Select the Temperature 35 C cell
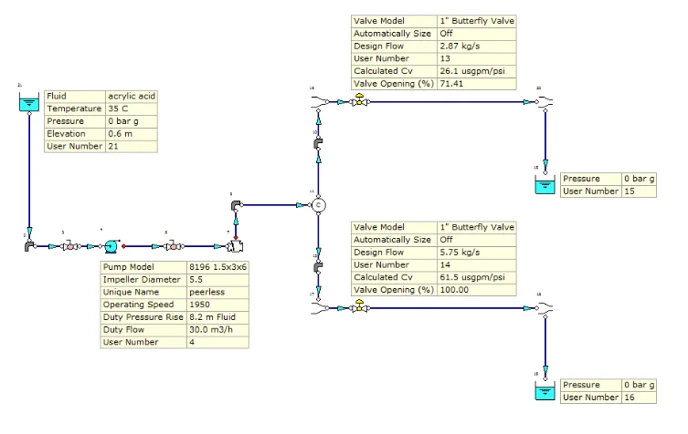Viewport: 688px width, 434px height. (131, 108)
